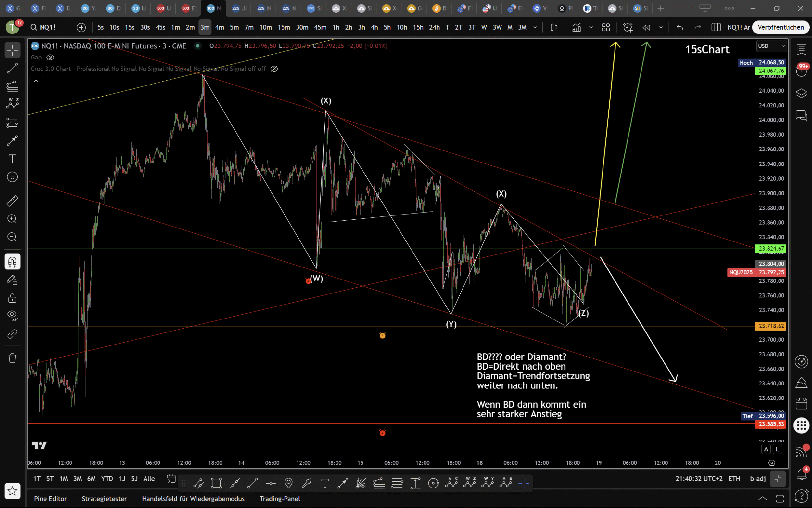Select the trend line drawing tool
The width and height of the screenshot is (812, 508).
(x=12, y=69)
